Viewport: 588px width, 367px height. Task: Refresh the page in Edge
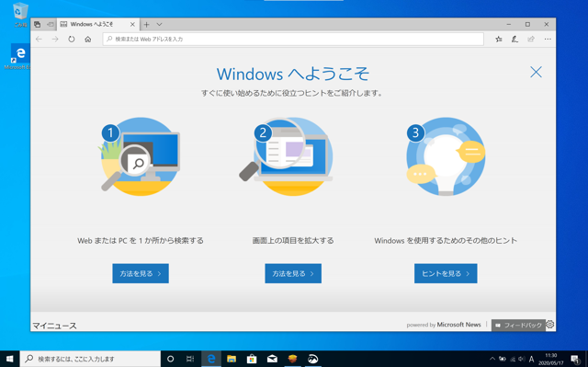(72, 39)
